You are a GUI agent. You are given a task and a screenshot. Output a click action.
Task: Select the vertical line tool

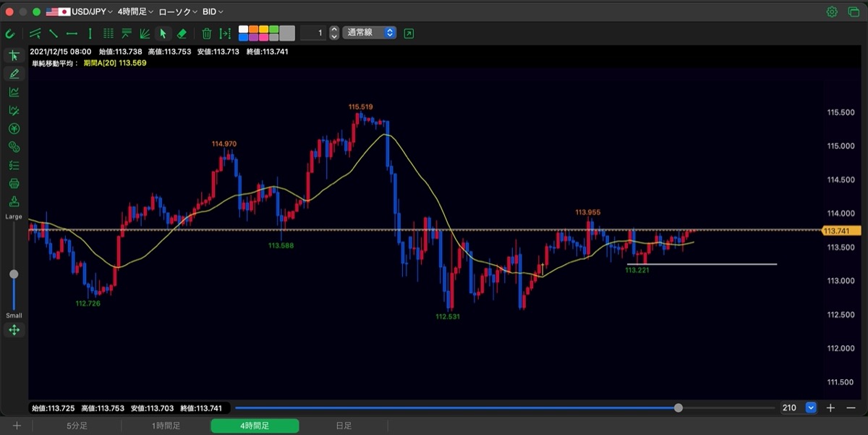90,33
